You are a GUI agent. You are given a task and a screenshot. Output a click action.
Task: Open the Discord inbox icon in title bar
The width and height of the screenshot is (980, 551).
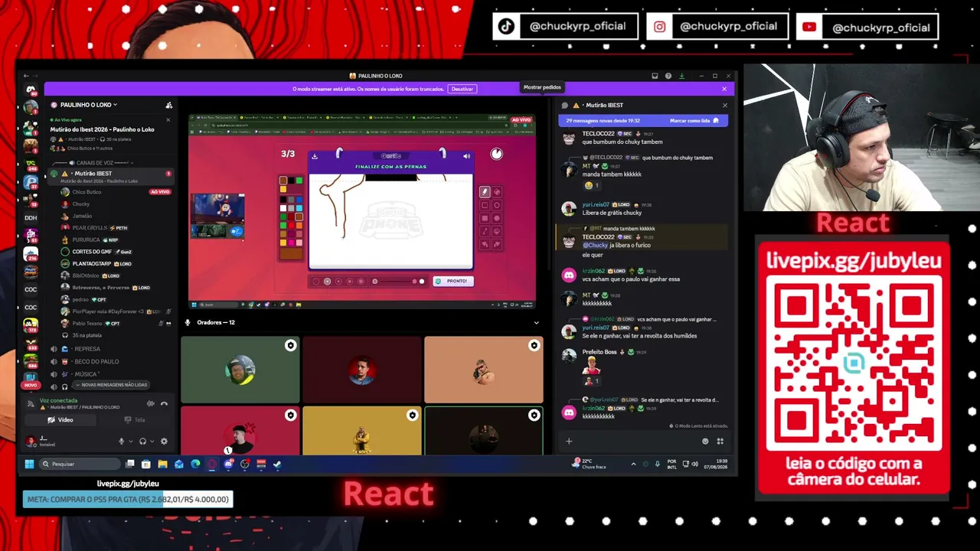(x=655, y=76)
